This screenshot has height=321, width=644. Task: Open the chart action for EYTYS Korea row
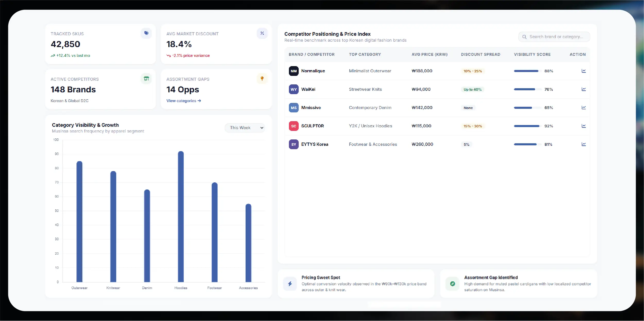[583, 144]
